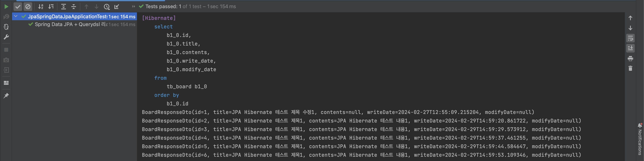Toggle the Show Passed tests checkmark button
The width and height of the screenshot is (644, 161).
pos(18,7)
